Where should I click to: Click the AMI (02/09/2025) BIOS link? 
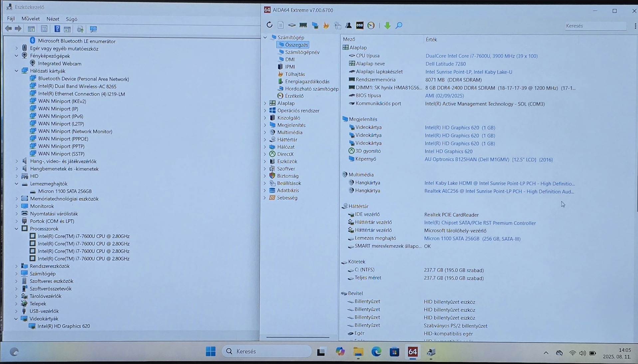coord(445,96)
